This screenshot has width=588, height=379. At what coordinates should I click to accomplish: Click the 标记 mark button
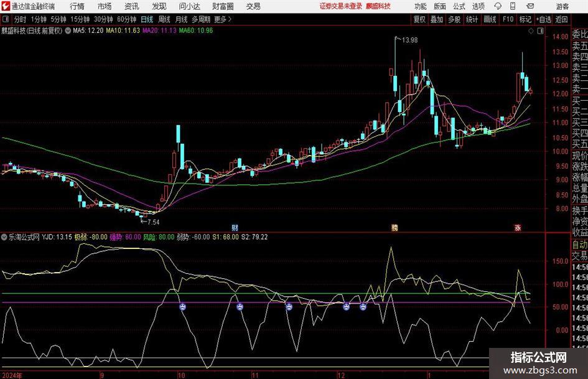[525, 19]
